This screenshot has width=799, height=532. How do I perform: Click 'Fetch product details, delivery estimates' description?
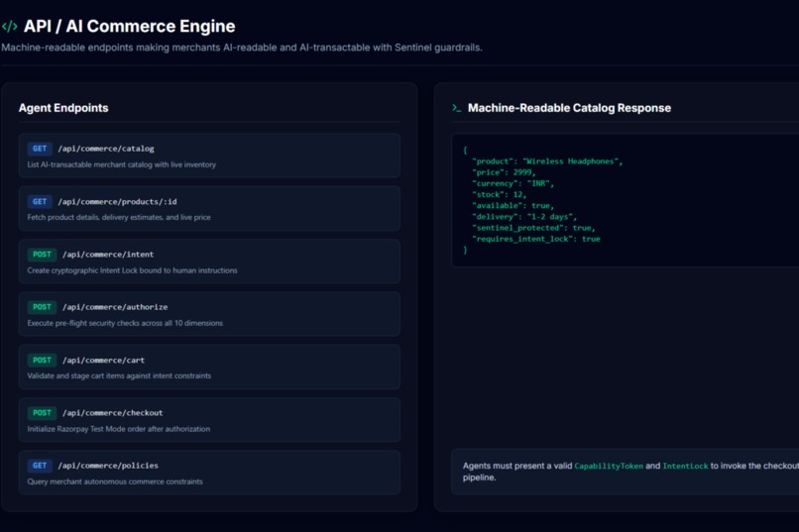point(119,217)
